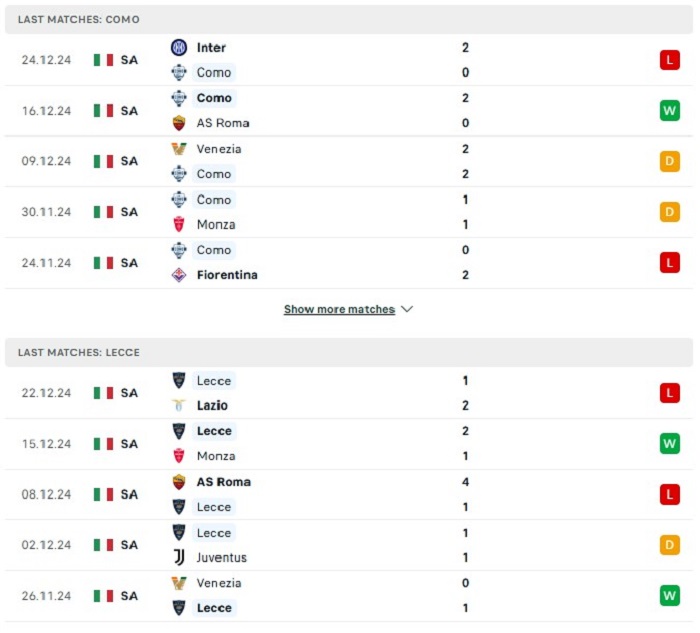The width and height of the screenshot is (700, 633).
Task: Click the orange D badge for Venezia vs Como
Action: coord(670,161)
